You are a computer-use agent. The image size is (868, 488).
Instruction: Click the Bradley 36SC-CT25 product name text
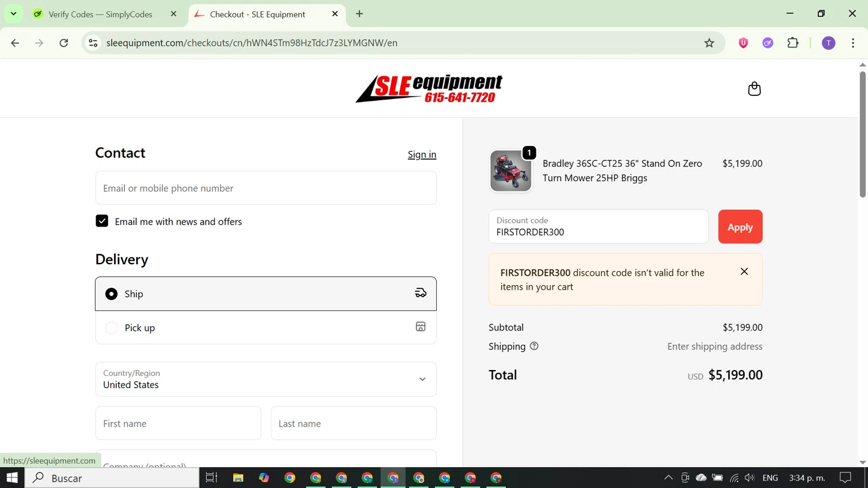[622, 171]
